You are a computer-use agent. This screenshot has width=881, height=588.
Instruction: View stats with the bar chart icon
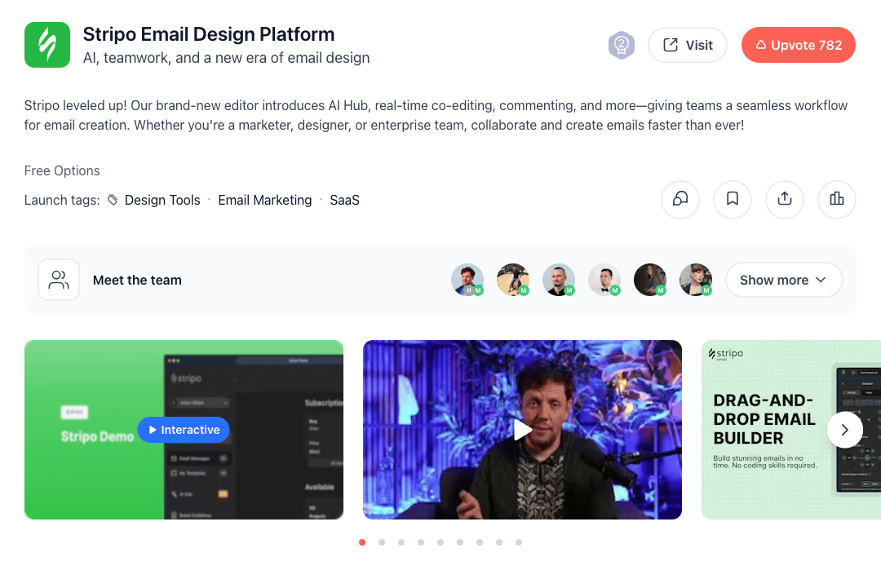pyautogui.click(x=836, y=200)
